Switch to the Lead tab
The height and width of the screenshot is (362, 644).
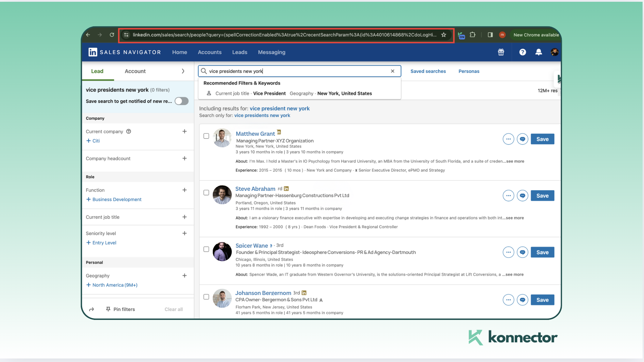point(97,71)
